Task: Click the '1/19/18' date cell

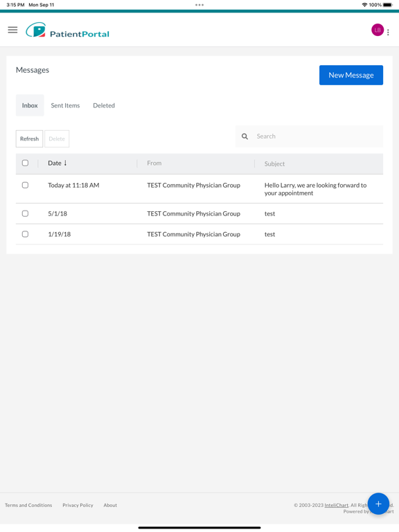Action: coord(60,234)
